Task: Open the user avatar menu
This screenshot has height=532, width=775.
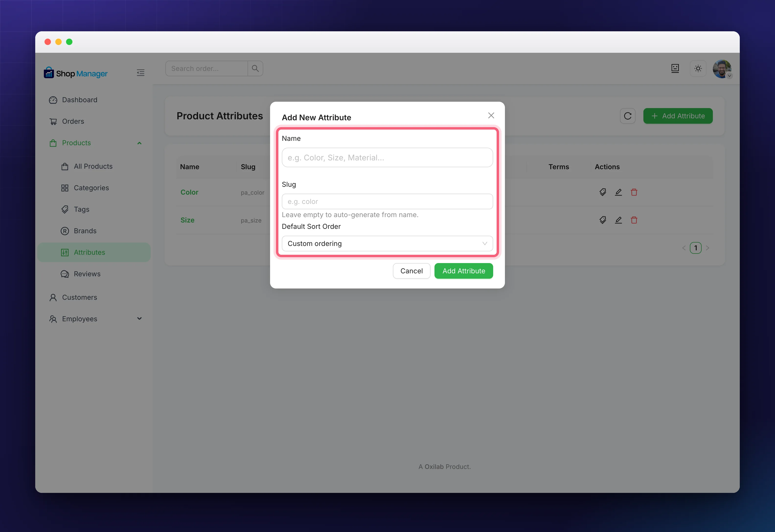Action: click(x=722, y=69)
